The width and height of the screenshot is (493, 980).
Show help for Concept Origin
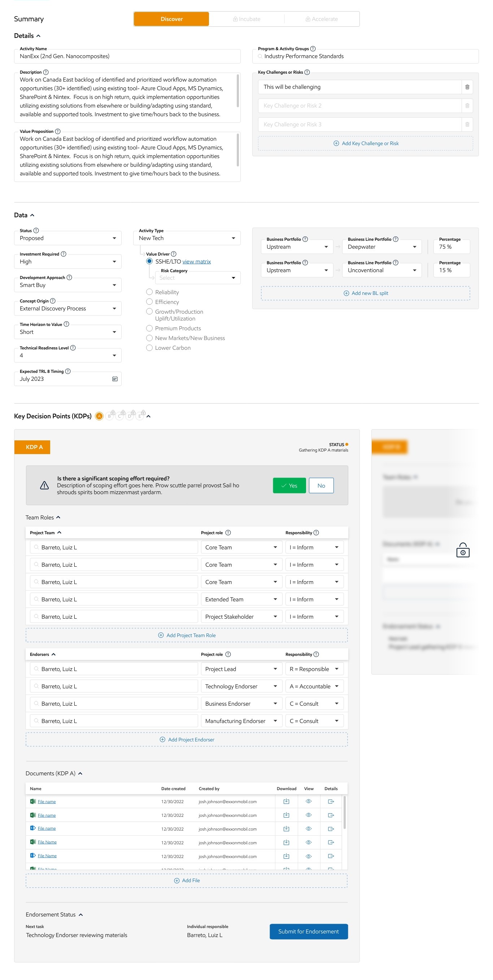click(52, 301)
